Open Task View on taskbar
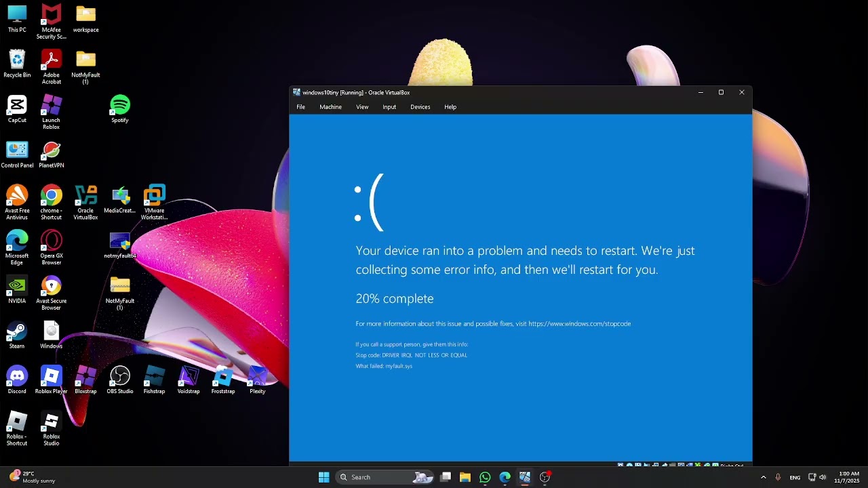Screen dimensions: 868x488 (x=446, y=477)
